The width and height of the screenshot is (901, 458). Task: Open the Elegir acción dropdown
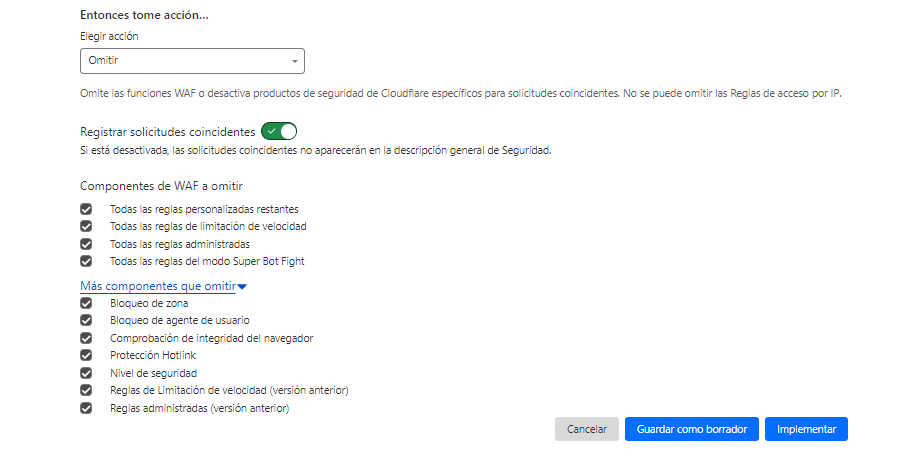point(192,61)
